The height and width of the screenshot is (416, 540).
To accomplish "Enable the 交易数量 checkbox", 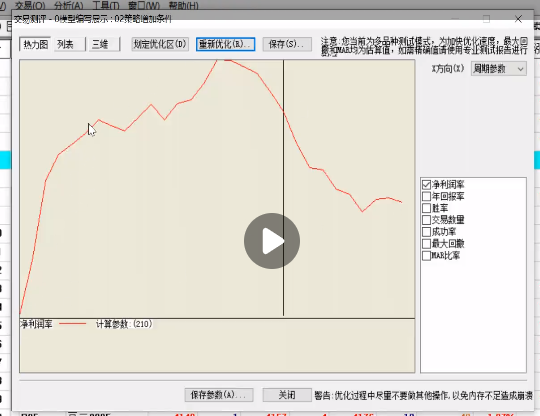I will 426,220.
